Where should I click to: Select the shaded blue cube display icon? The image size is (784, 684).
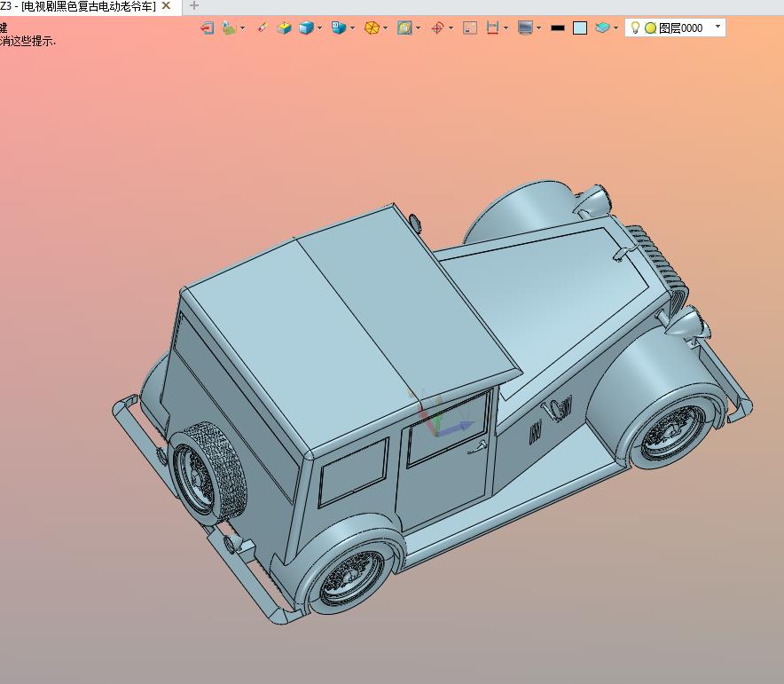point(306,28)
